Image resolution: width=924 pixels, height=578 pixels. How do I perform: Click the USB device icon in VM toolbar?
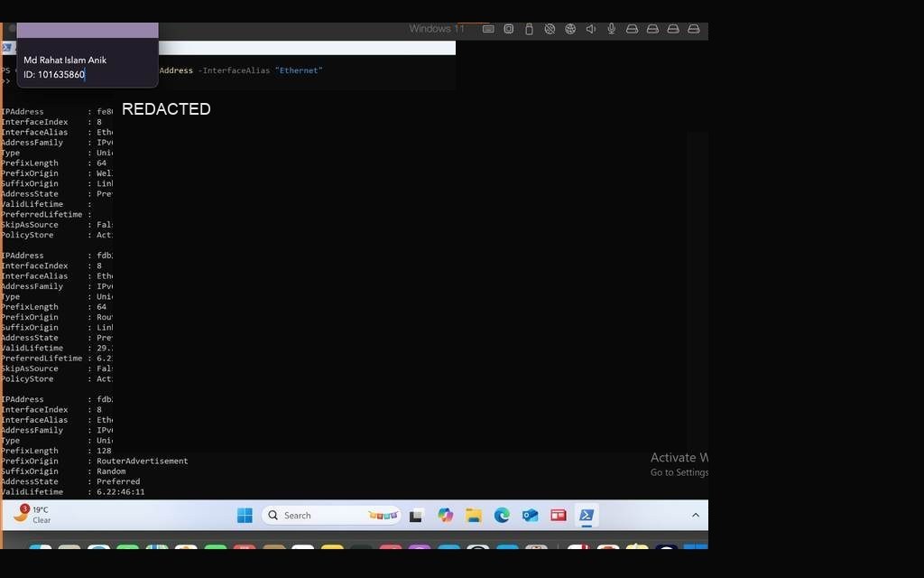tap(529, 29)
